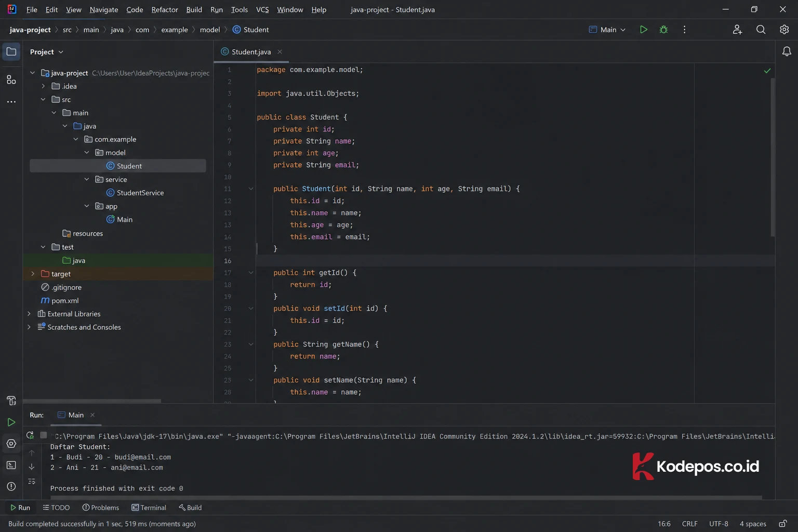Click the CRLF line separator widget
798x532 pixels.
(x=690, y=524)
